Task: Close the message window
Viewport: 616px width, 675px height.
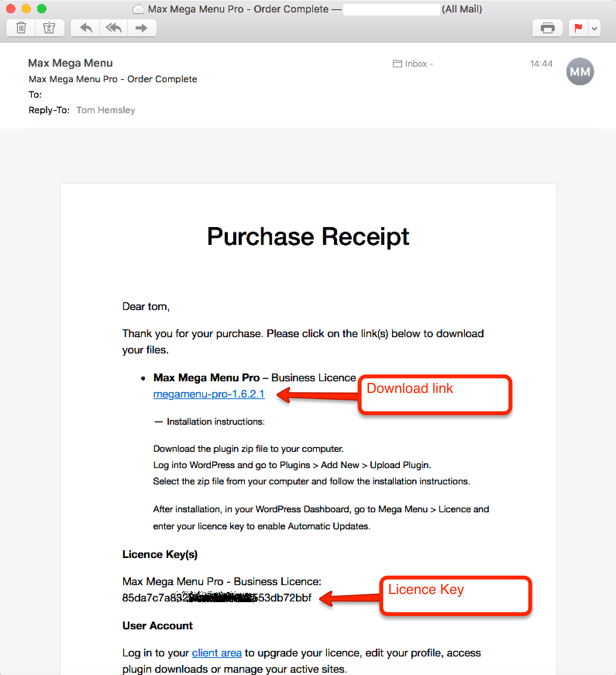Action: (11, 9)
